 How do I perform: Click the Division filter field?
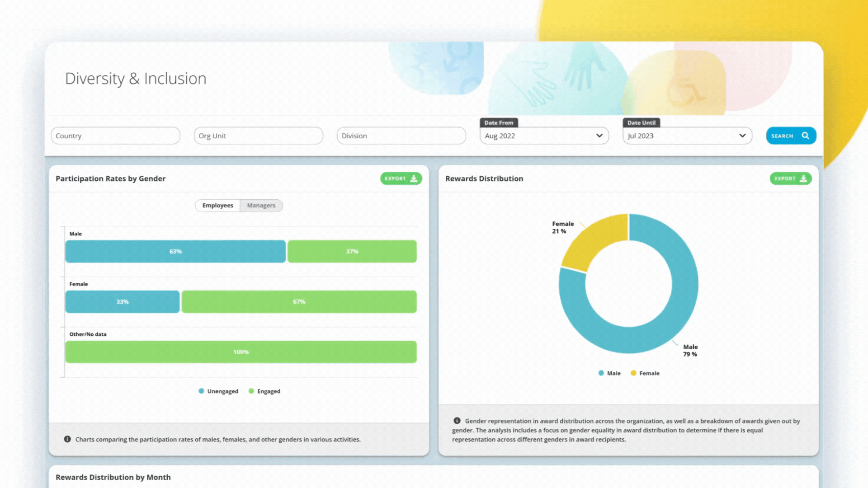pos(401,136)
